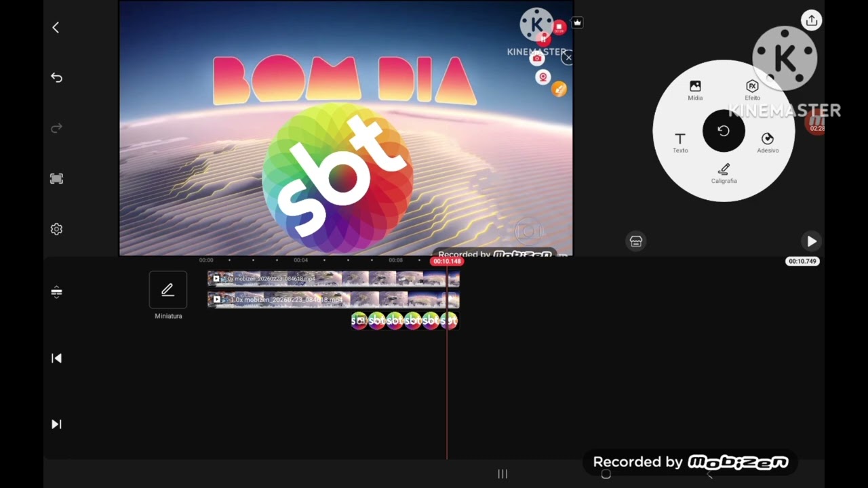Expand the timeline layers view
The image size is (868, 488).
tap(56, 292)
